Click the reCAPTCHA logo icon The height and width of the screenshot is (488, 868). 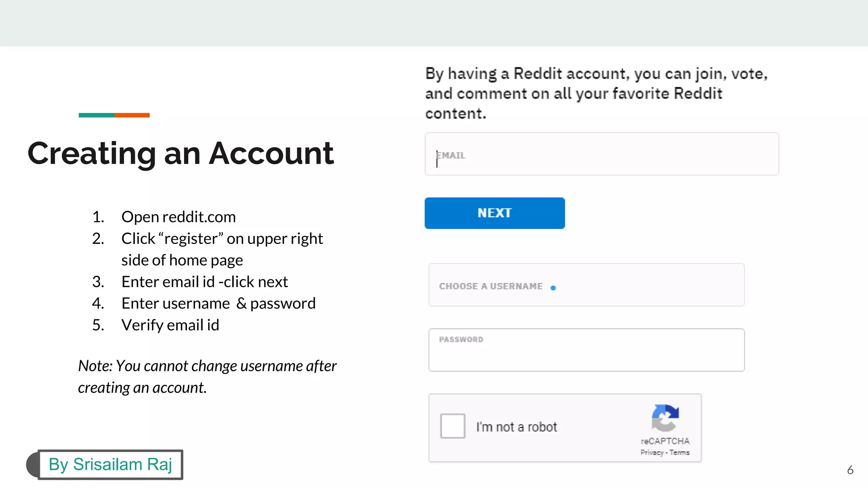[x=665, y=418]
